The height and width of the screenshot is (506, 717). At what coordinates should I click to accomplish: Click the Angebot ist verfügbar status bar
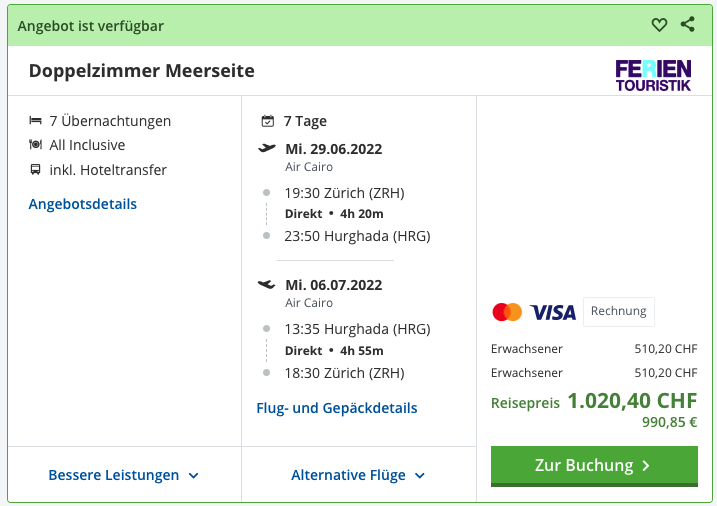(300, 25)
